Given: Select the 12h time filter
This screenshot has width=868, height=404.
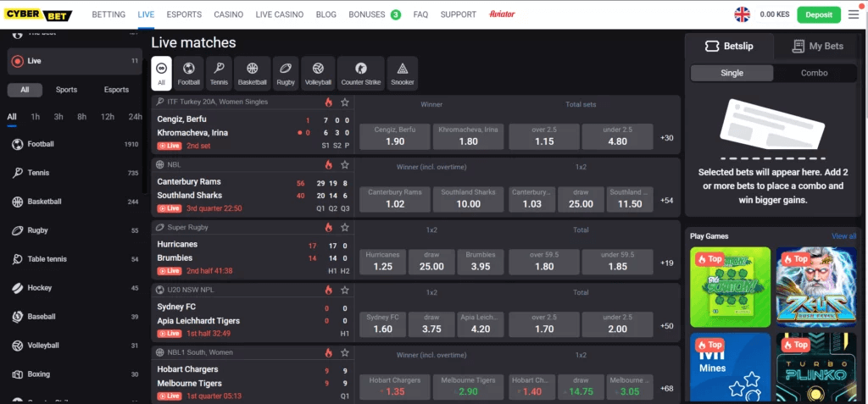Looking at the screenshot, I should [x=108, y=117].
